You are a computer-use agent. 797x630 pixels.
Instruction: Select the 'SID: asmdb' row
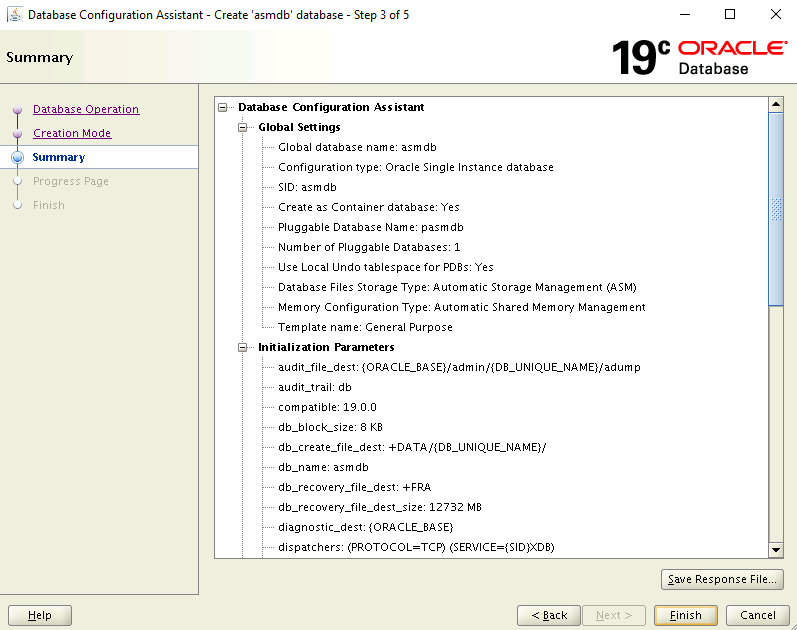tap(308, 187)
